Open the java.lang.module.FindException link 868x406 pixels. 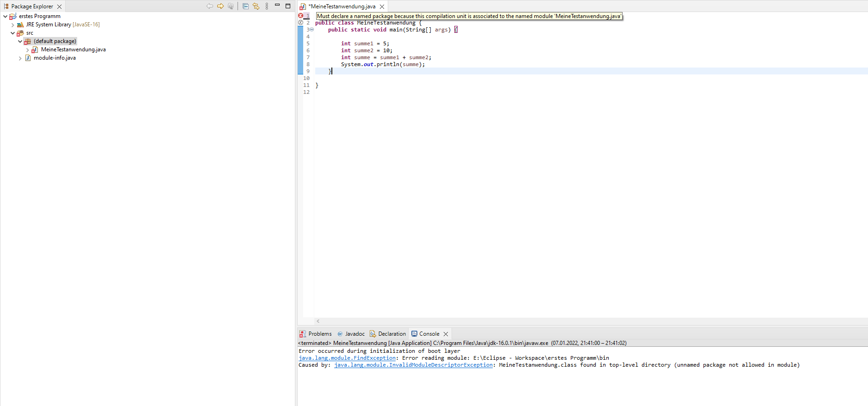click(347, 358)
